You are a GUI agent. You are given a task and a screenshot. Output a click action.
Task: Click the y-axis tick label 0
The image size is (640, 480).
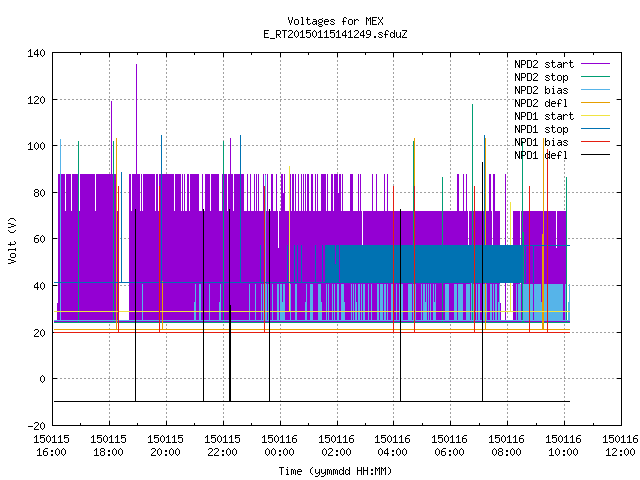(x=42, y=379)
